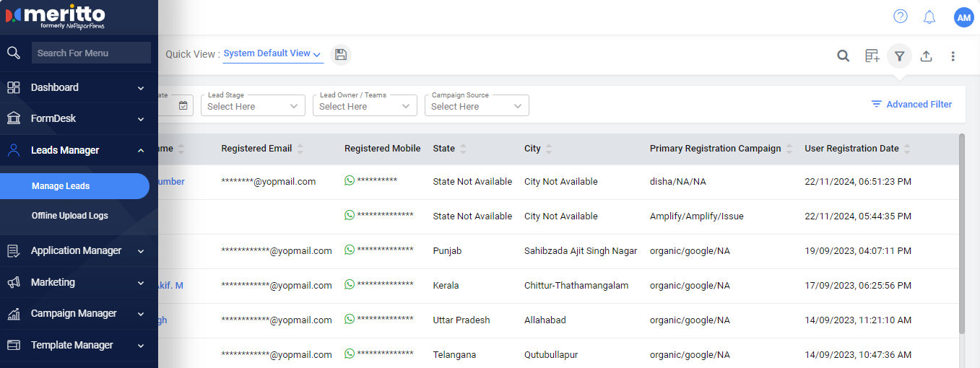Open the Lead Stage dropdown
980x368 pixels.
[253, 106]
